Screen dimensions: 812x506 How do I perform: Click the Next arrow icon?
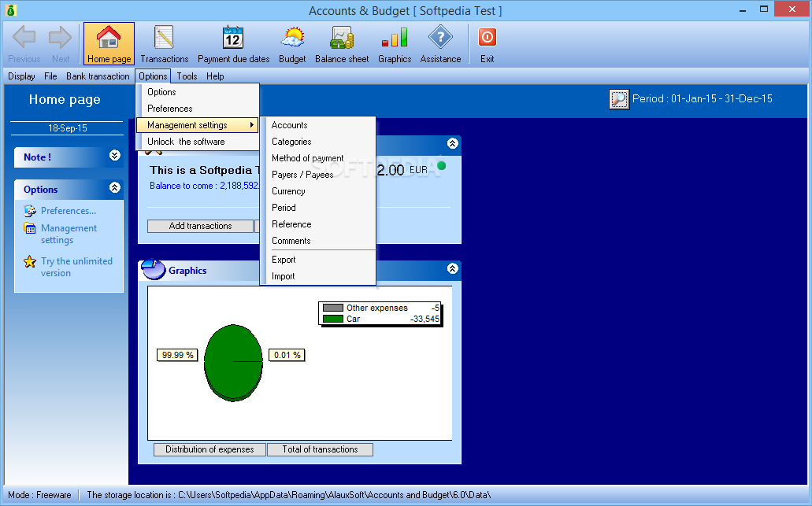(x=60, y=37)
